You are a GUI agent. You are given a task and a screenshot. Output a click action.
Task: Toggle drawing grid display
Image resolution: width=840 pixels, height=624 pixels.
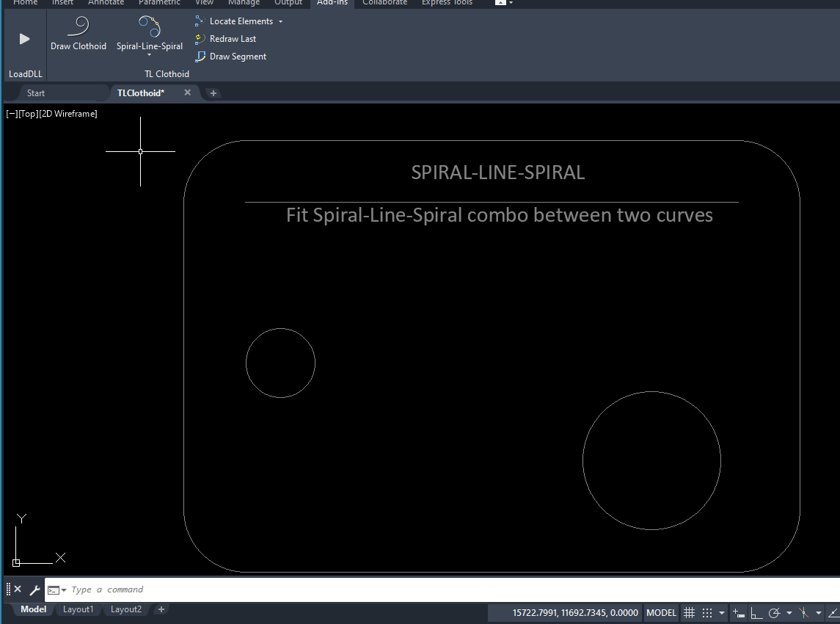[690, 613]
